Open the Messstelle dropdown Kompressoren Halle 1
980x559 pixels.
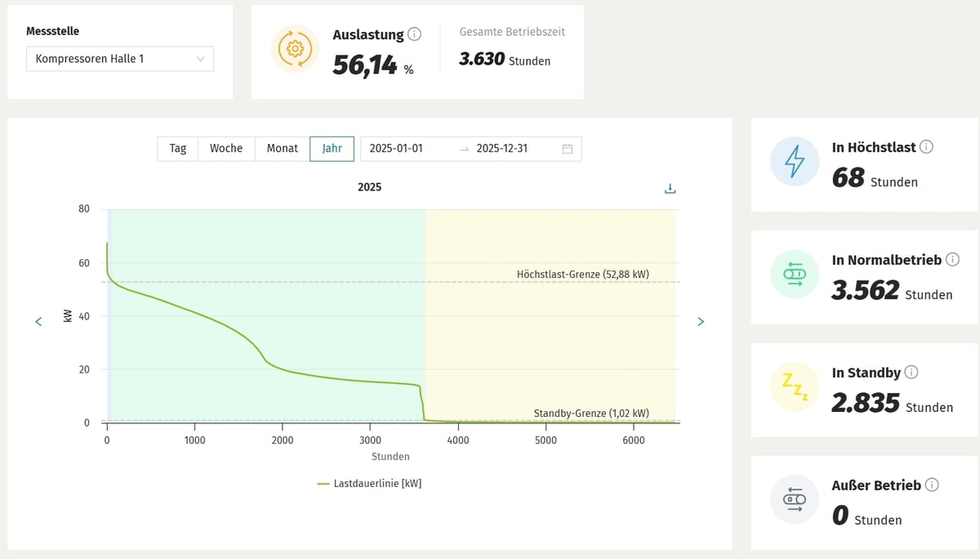120,59
